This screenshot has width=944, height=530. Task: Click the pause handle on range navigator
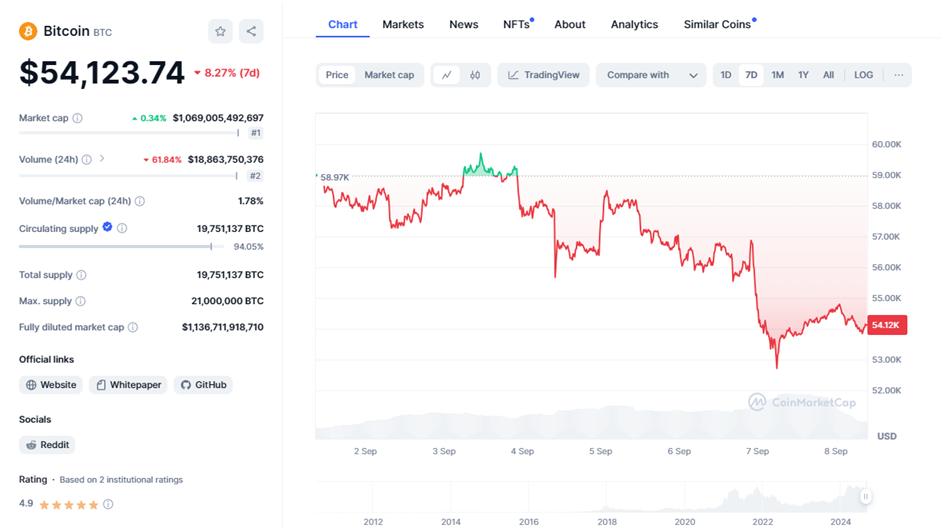coord(865,497)
